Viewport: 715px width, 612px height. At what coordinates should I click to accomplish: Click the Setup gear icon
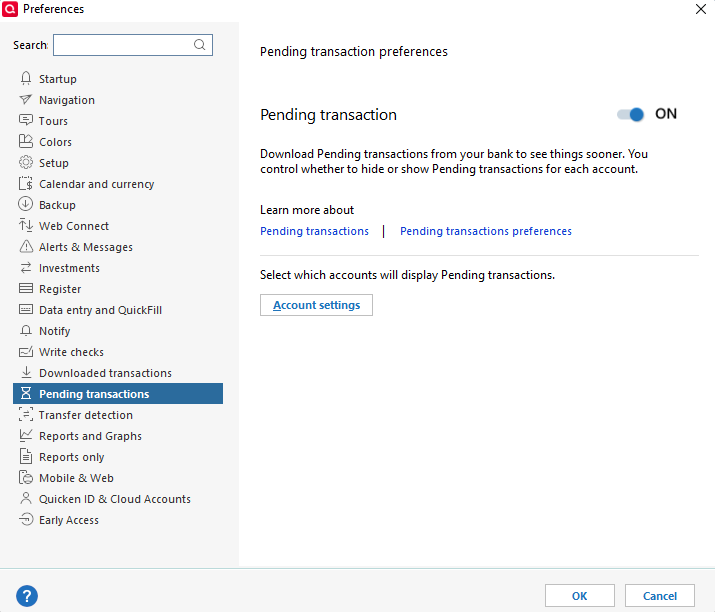point(26,162)
